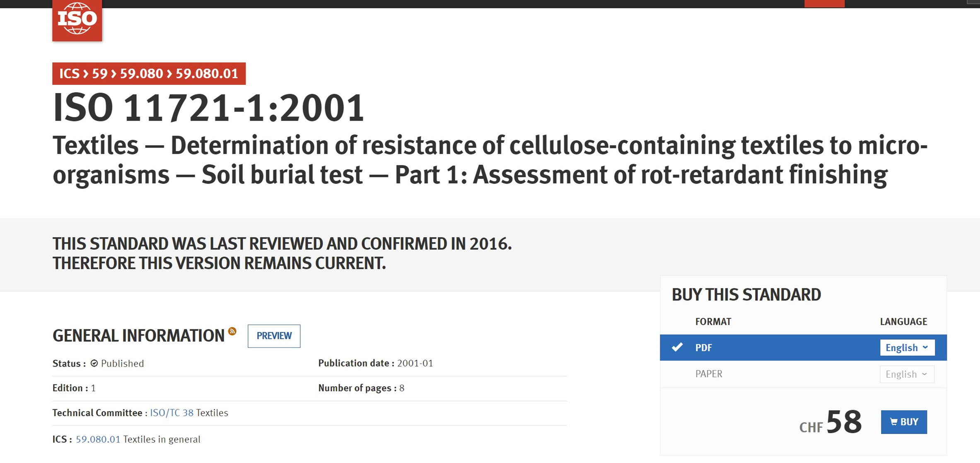Go to breadcrumb level 59
This screenshot has height=463, width=980.
[x=99, y=74]
